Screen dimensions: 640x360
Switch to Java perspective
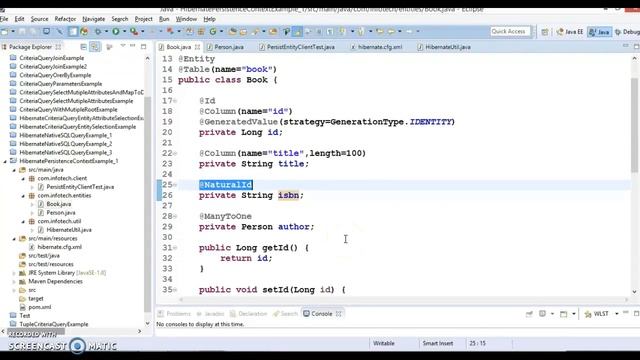tap(600, 31)
